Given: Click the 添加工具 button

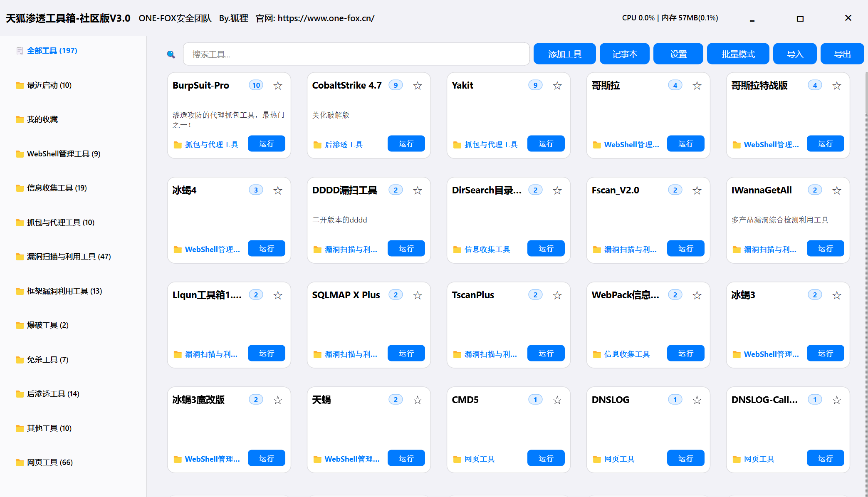Looking at the screenshot, I should tap(564, 54).
